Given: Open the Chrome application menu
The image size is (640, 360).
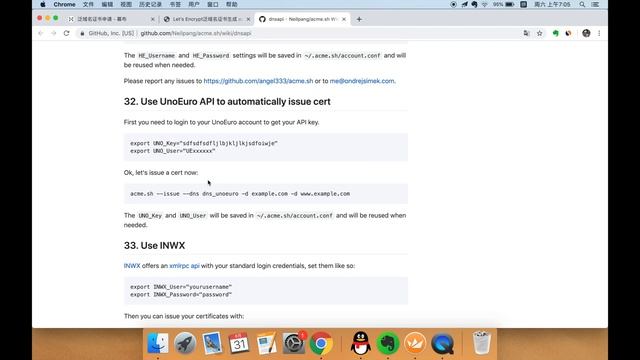Looking at the screenshot, I should [64, 4].
